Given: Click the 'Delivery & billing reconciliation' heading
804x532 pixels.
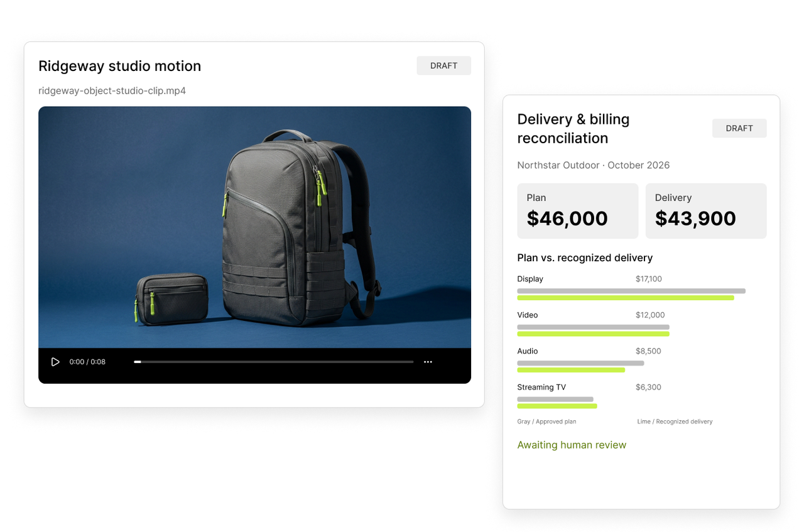Looking at the screenshot, I should click(x=573, y=129).
